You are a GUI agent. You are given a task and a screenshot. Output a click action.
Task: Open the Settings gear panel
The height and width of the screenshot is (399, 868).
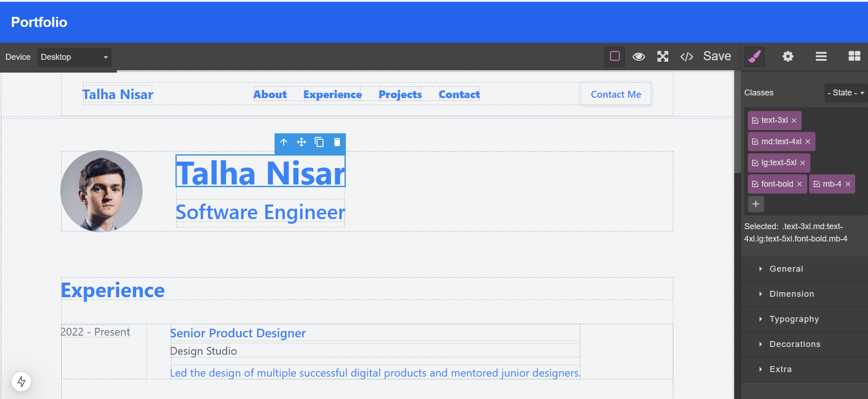[x=788, y=57]
